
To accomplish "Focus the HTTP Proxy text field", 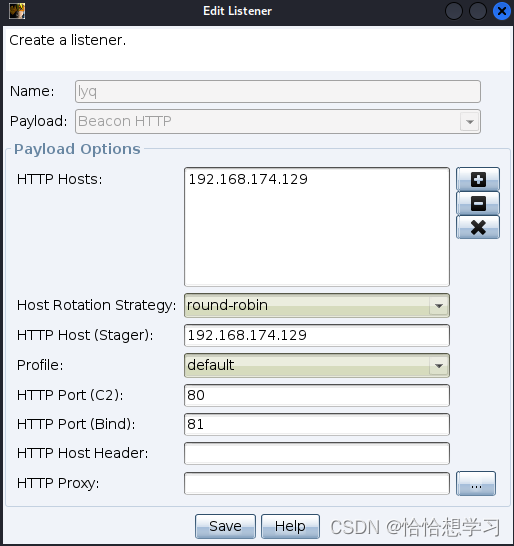I will (x=317, y=483).
